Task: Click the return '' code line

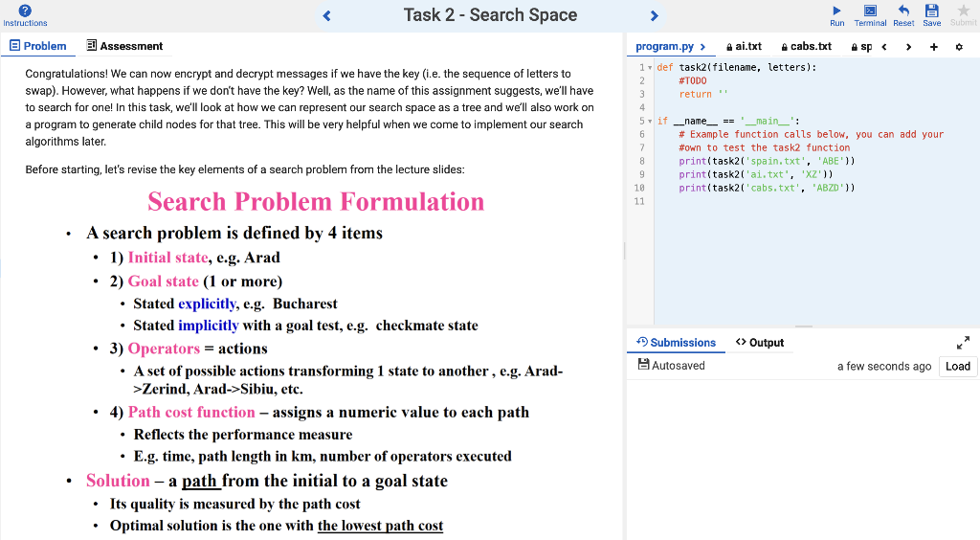Action: click(x=703, y=95)
